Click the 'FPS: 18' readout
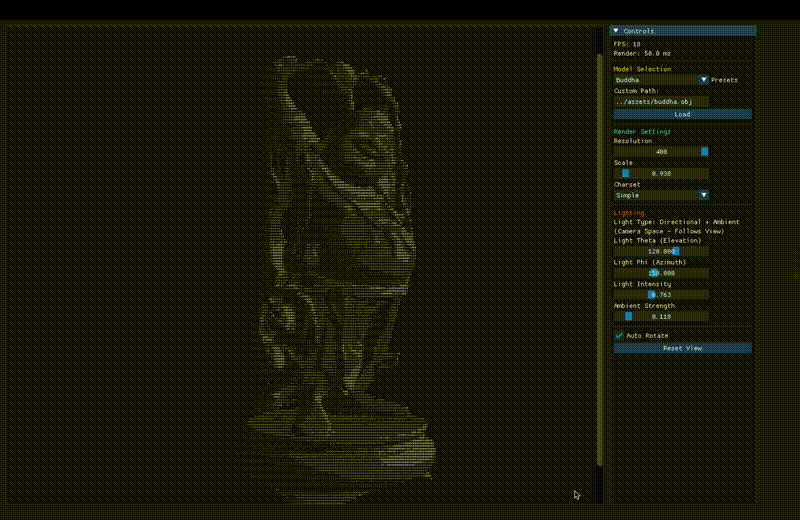The image size is (800, 520). pyautogui.click(x=627, y=44)
